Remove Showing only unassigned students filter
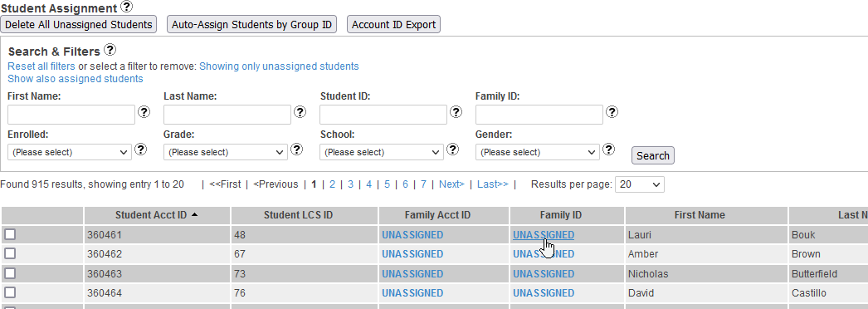 pos(279,66)
